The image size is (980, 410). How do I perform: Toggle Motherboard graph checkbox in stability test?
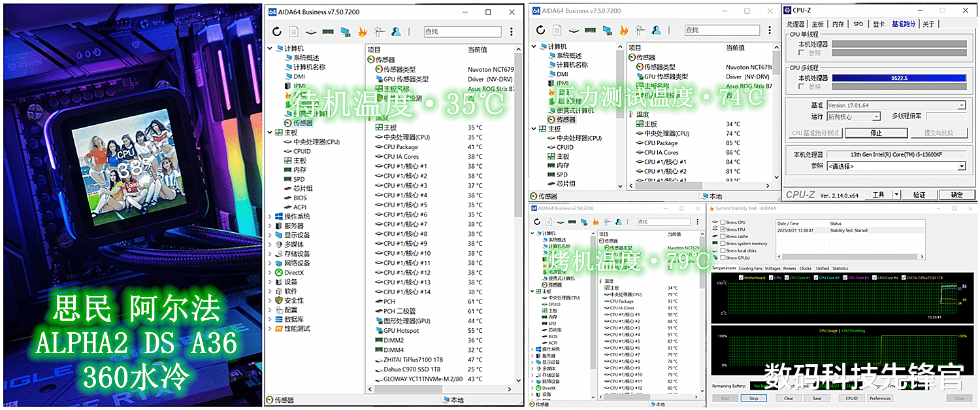[x=741, y=278]
